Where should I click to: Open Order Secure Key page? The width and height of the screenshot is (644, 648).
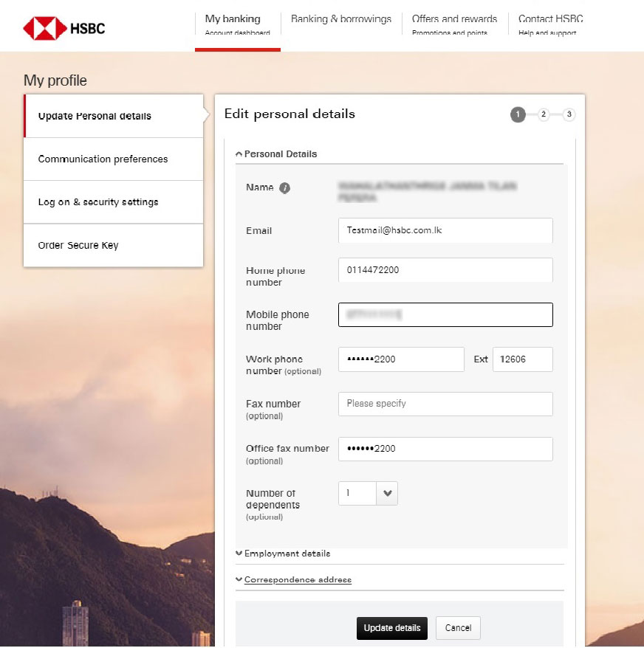pos(113,245)
